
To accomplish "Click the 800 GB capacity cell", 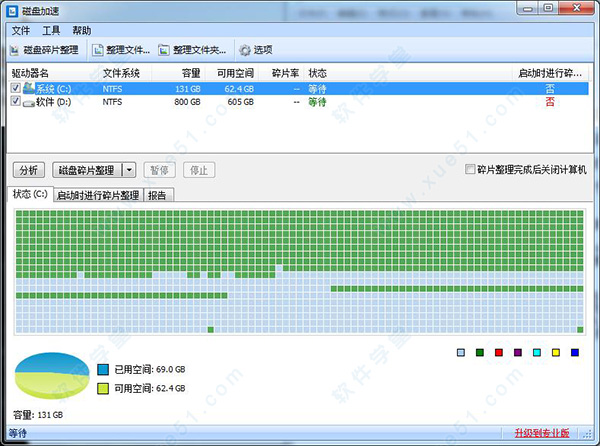I will click(x=188, y=102).
